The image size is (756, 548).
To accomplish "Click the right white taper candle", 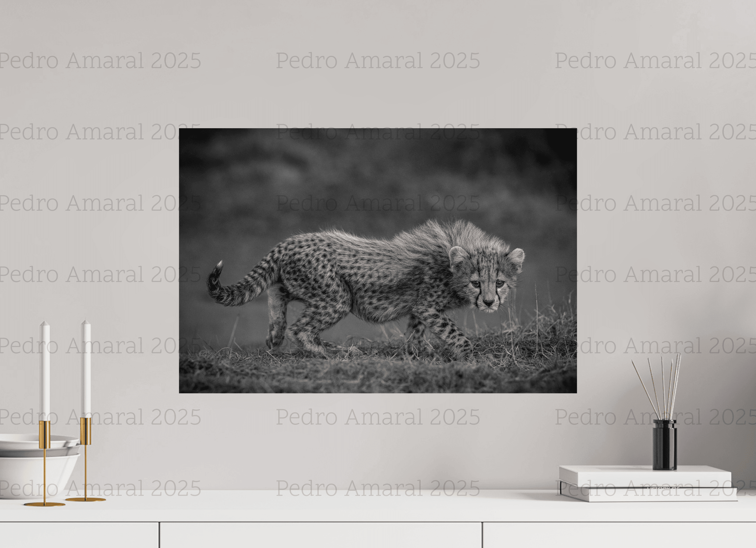I will (x=86, y=369).
